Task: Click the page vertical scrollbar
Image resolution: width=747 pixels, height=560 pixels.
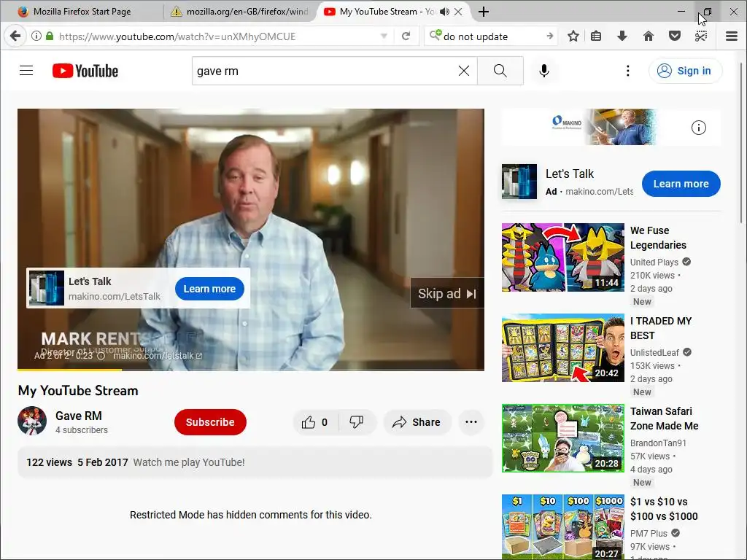Action: (742, 143)
